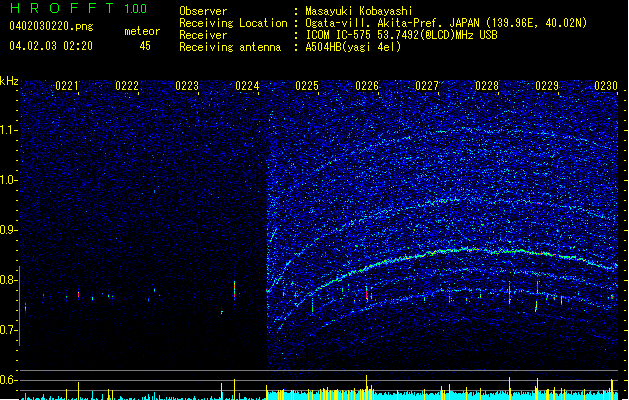
Task: Click the observer name Masayuki Kobayashi
Action: [359, 11]
